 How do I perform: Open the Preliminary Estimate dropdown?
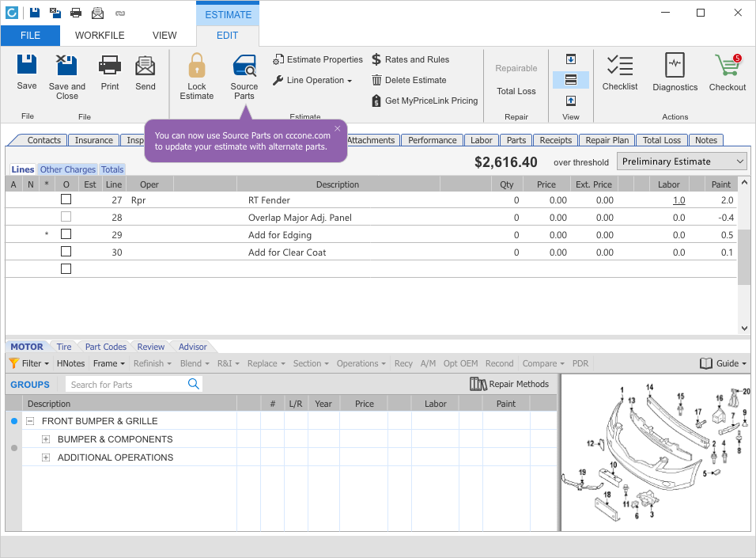click(682, 161)
